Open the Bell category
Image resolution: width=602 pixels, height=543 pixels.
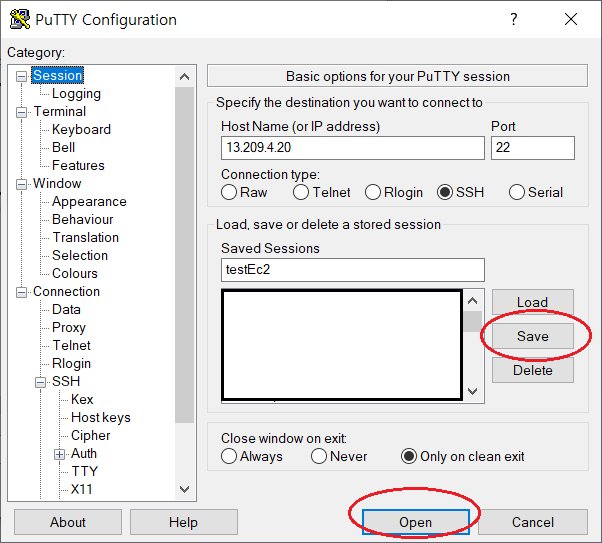coord(63,147)
